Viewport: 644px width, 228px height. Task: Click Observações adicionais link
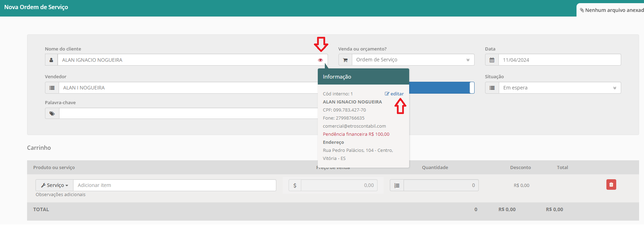click(60, 194)
